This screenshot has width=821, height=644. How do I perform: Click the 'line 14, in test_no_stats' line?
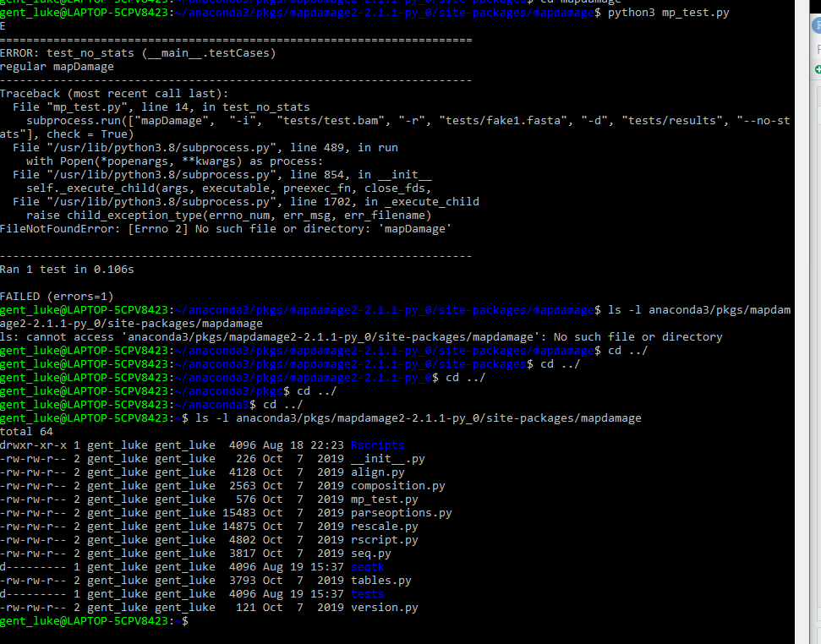[x=161, y=107]
